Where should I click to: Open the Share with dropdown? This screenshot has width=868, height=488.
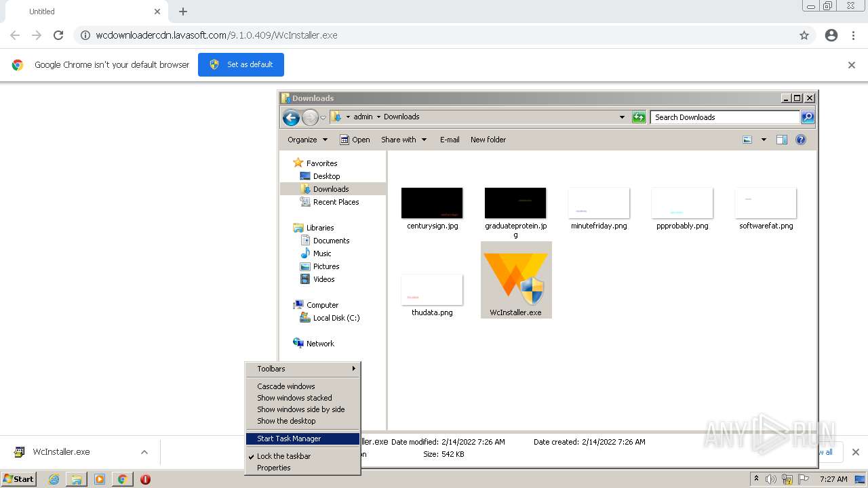[404, 140]
